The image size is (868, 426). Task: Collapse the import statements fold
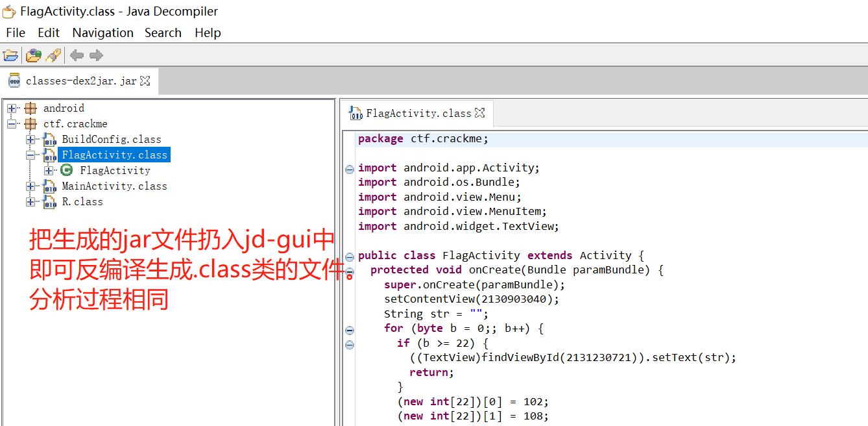[350, 169]
